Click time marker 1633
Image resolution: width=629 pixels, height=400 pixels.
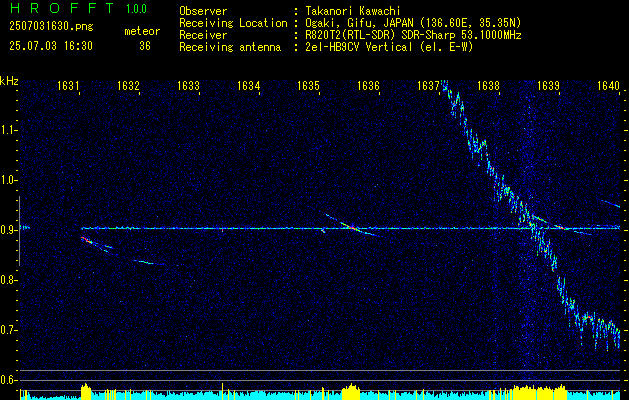click(x=189, y=85)
